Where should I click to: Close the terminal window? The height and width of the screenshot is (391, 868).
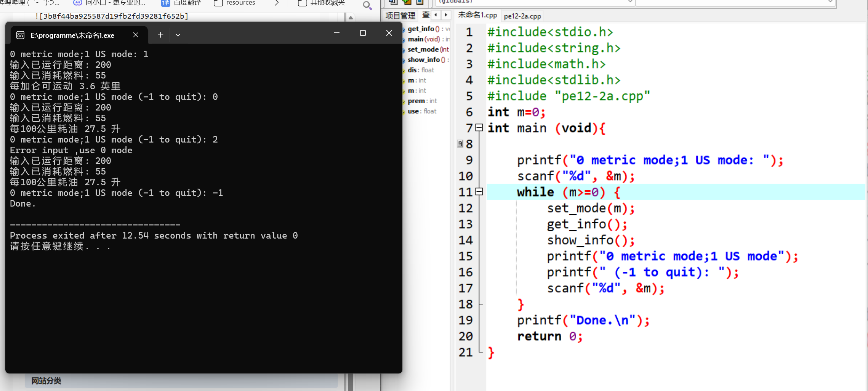pos(389,33)
